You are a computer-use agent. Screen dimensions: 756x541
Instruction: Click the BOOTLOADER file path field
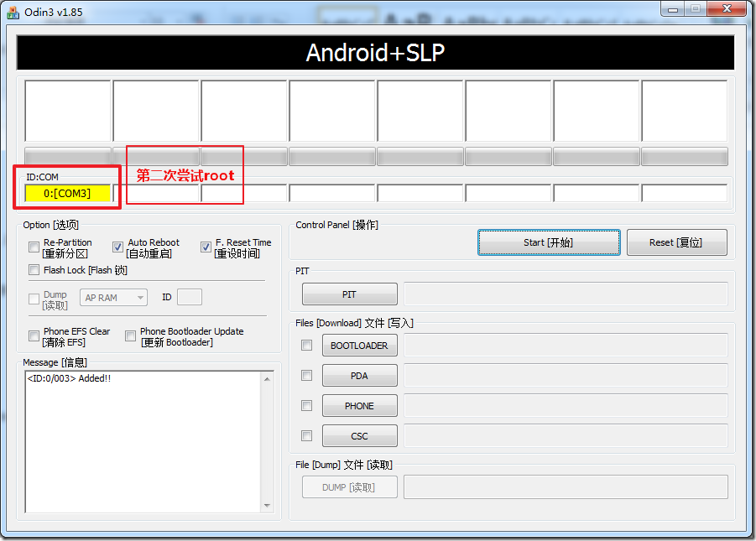pyautogui.click(x=566, y=346)
